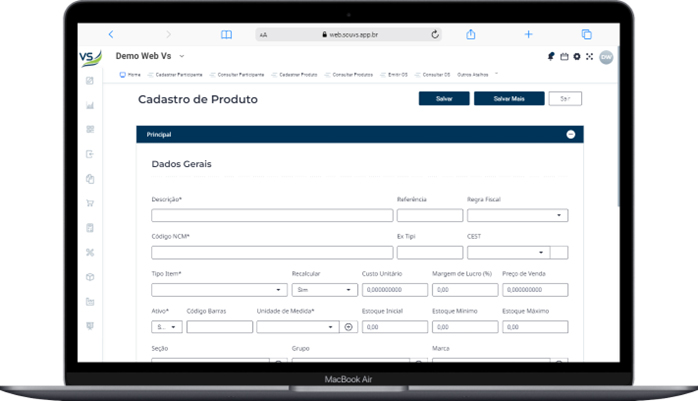Screen dimensions: 698x401
Task: Open sidebar exit-arrow icon
Action: [90, 154]
